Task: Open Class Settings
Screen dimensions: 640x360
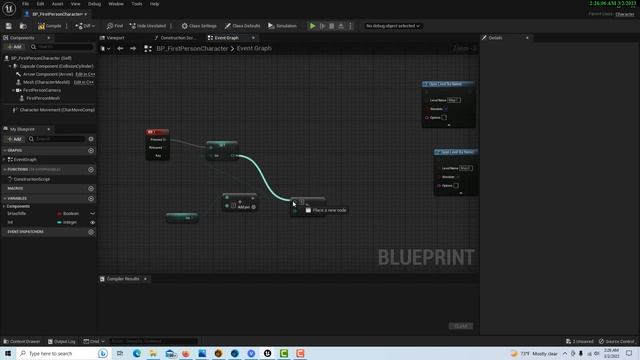Action: click(199, 26)
